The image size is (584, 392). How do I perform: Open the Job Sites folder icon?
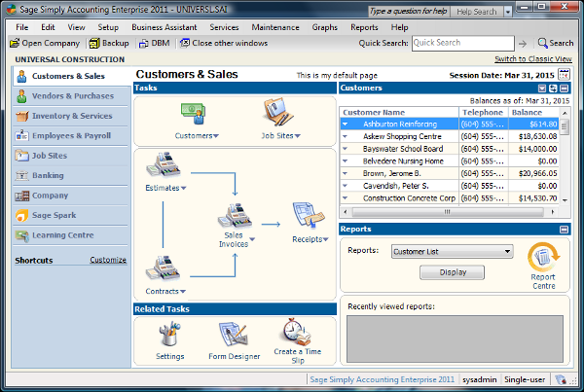click(x=277, y=112)
